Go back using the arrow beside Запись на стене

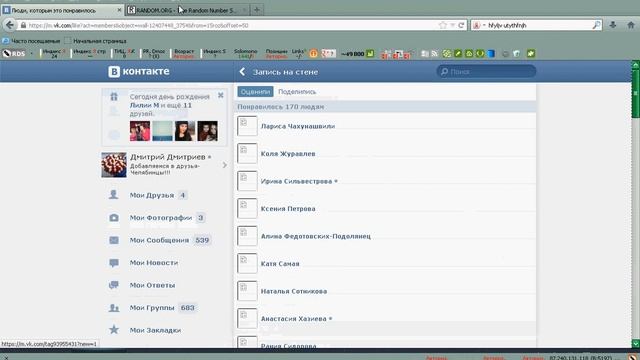click(x=242, y=72)
